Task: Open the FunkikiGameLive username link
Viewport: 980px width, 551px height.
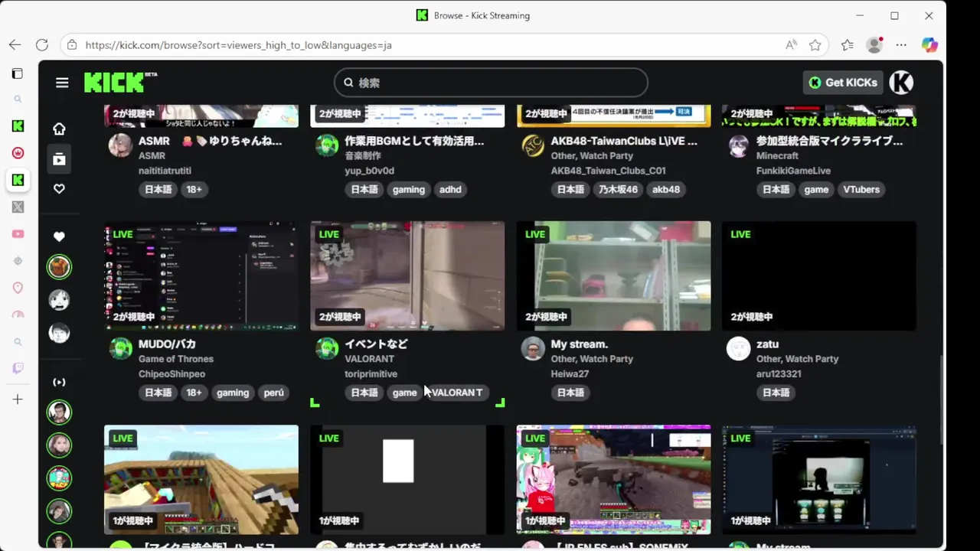Action: coord(793,171)
